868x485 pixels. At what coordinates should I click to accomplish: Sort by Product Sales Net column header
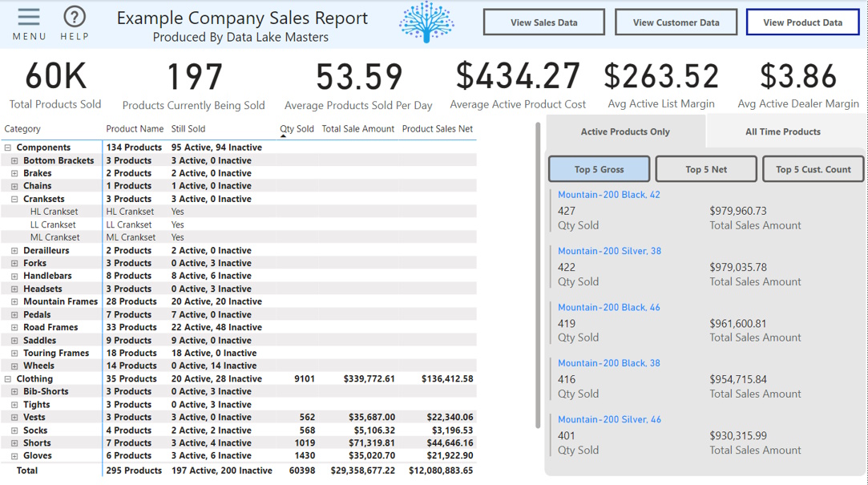437,128
